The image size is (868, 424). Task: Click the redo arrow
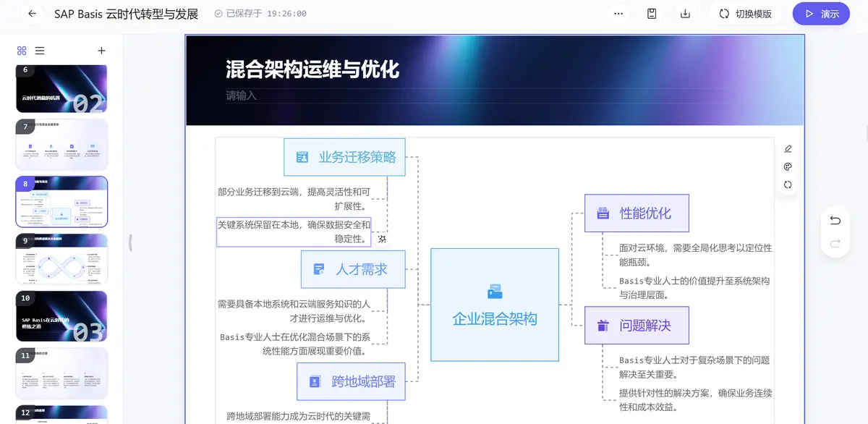[x=835, y=244]
